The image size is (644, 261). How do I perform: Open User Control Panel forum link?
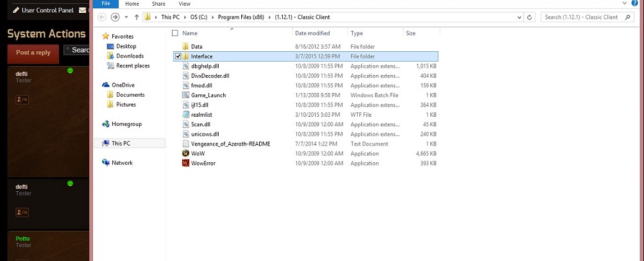[43, 10]
